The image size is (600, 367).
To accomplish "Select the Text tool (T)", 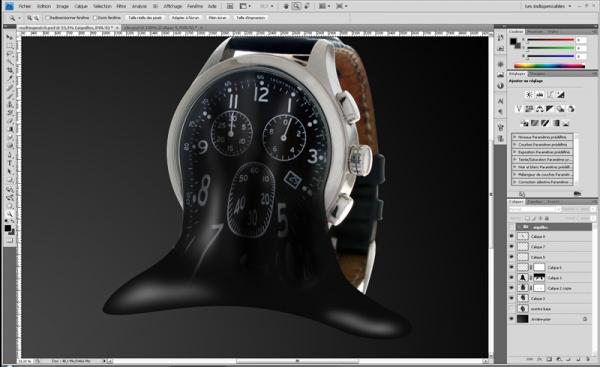I will pos(10,163).
